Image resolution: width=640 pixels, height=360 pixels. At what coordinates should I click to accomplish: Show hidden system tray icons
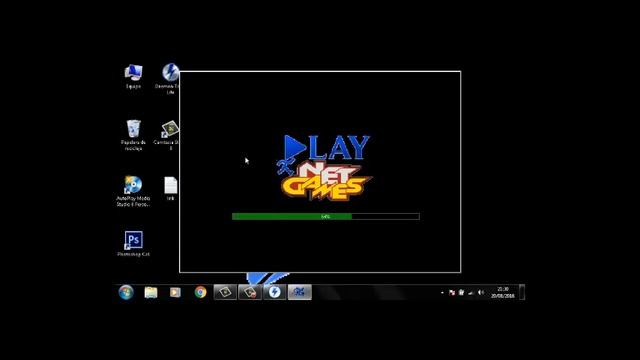pos(442,293)
